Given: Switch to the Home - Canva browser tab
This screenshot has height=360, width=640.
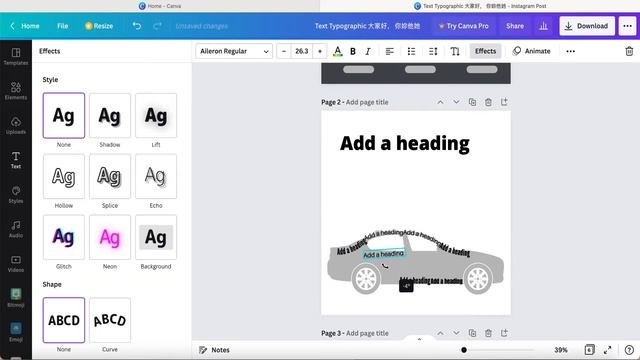Looking at the screenshot, I should tap(160, 6).
